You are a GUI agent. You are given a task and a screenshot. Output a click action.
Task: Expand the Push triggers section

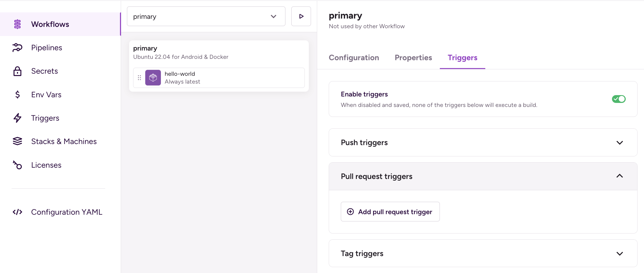pos(483,142)
